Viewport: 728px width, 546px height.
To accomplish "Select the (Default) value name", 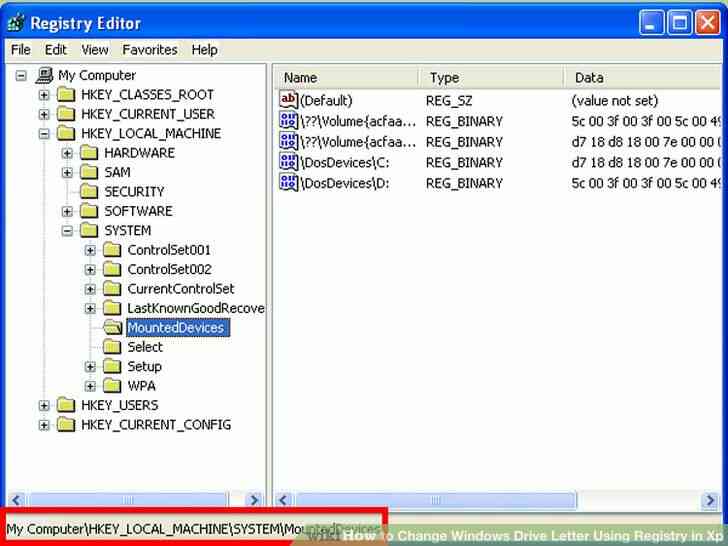I will click(326, 100).
